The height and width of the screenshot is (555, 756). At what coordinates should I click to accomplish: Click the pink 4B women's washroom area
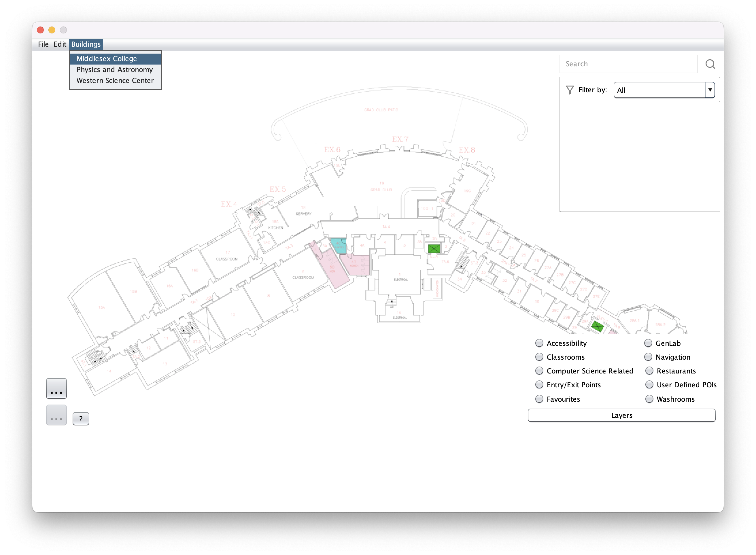tap(355, 265)
